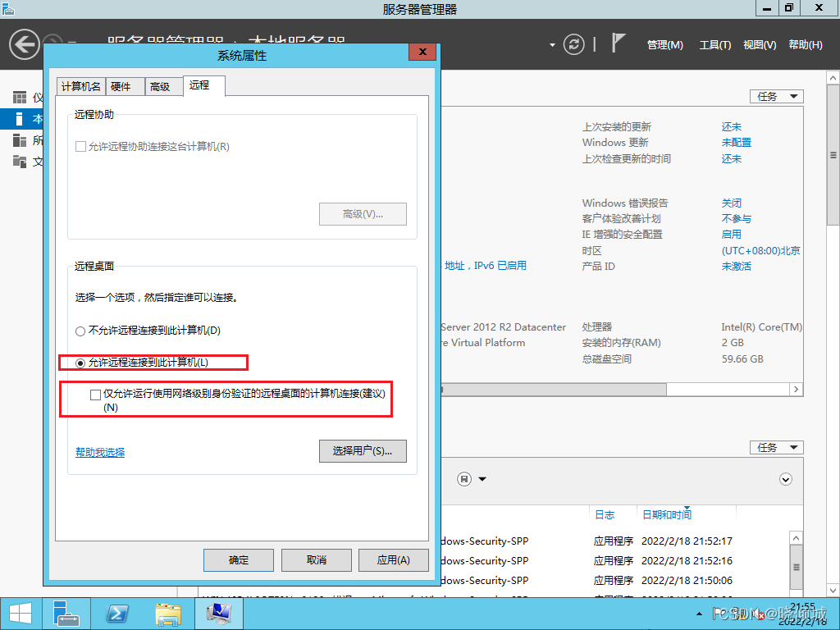The image size is (840, 630).
Task: Open the 帮助我选择 link
Action: click(x=100, y=452)
